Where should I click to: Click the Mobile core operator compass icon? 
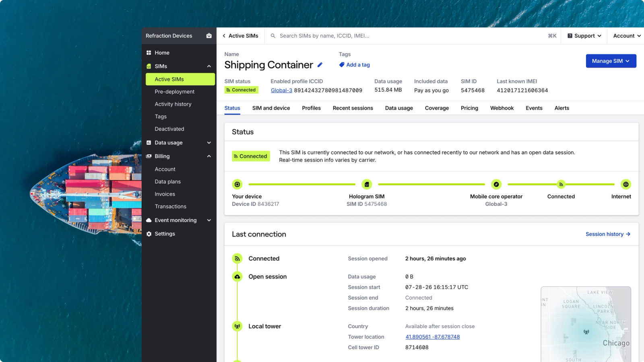coord(496,184)
